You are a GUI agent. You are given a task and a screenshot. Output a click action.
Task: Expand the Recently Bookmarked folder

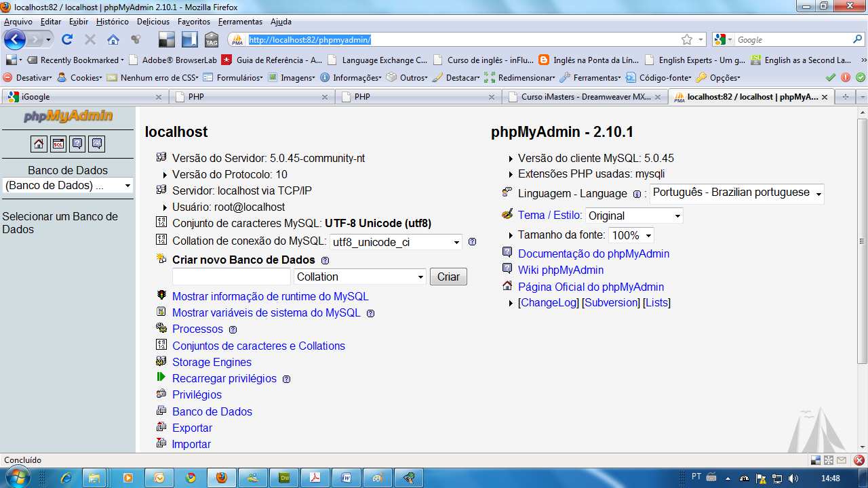click(x=76, y=60)
